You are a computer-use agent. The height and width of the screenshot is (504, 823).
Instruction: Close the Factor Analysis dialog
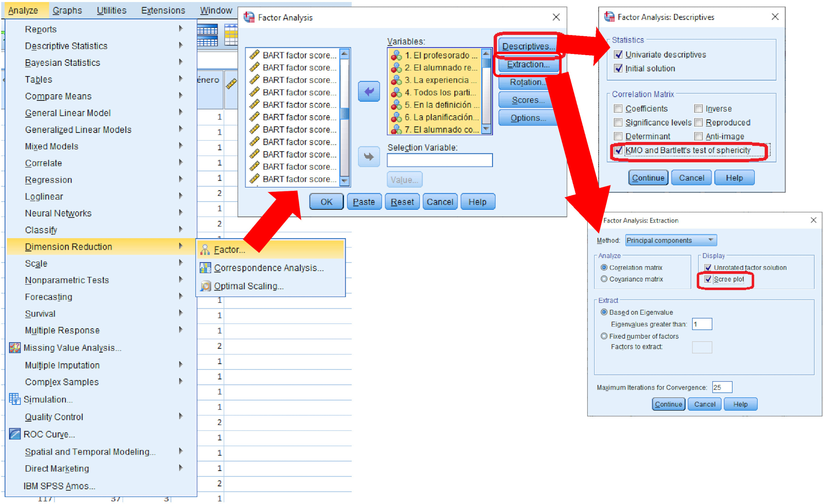click(556, 17)
